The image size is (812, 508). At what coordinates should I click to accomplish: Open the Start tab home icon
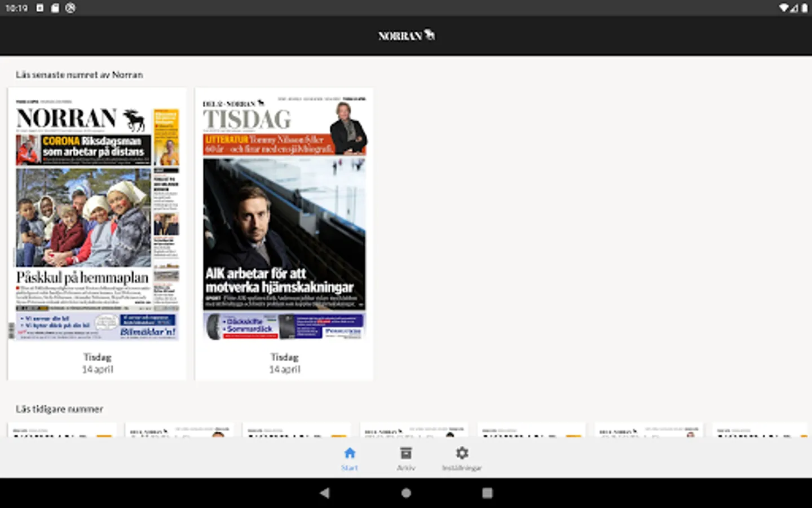coord(350,453)
